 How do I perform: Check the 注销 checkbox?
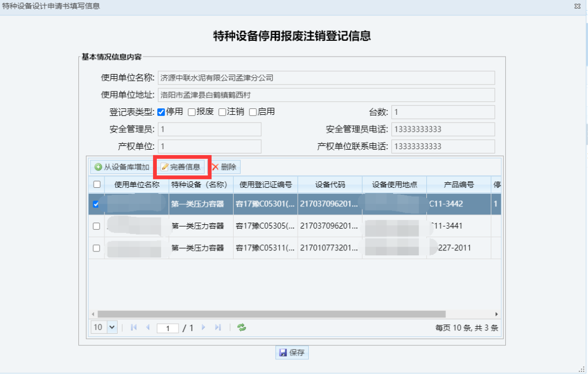[222, 112]
